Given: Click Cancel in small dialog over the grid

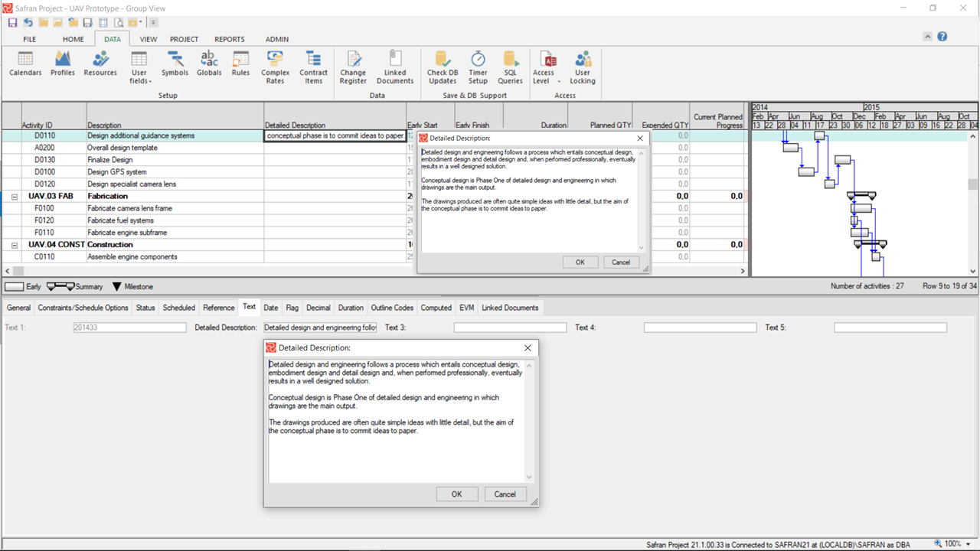Looking at the screenshot, I should pos(621,262).
